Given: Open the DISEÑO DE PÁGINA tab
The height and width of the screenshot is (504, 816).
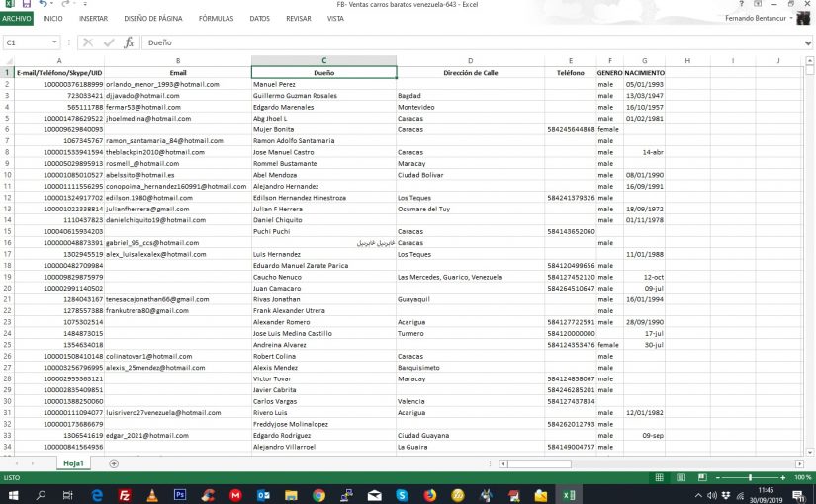Looking at the screenshot, I should pyautogui.click(x=153, y=18).
